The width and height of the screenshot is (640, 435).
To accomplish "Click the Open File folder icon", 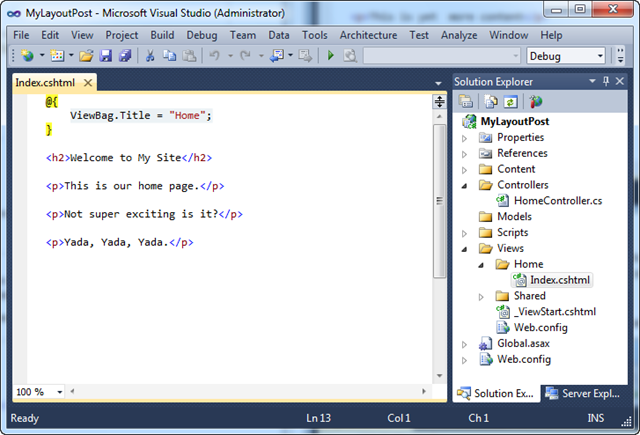I will pyautogui.click(x=86, y=55).
